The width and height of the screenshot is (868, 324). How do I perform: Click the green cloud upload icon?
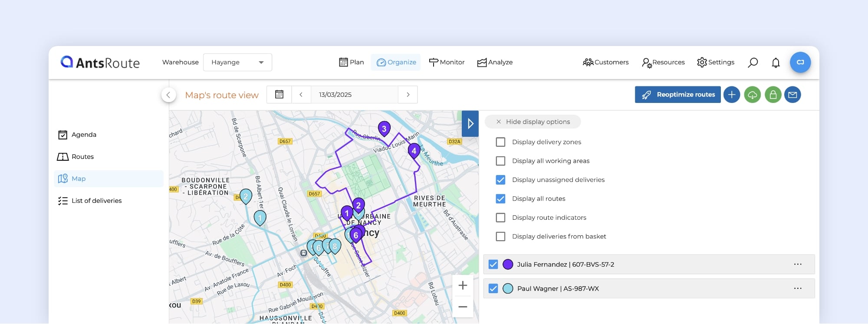[753, 95]
